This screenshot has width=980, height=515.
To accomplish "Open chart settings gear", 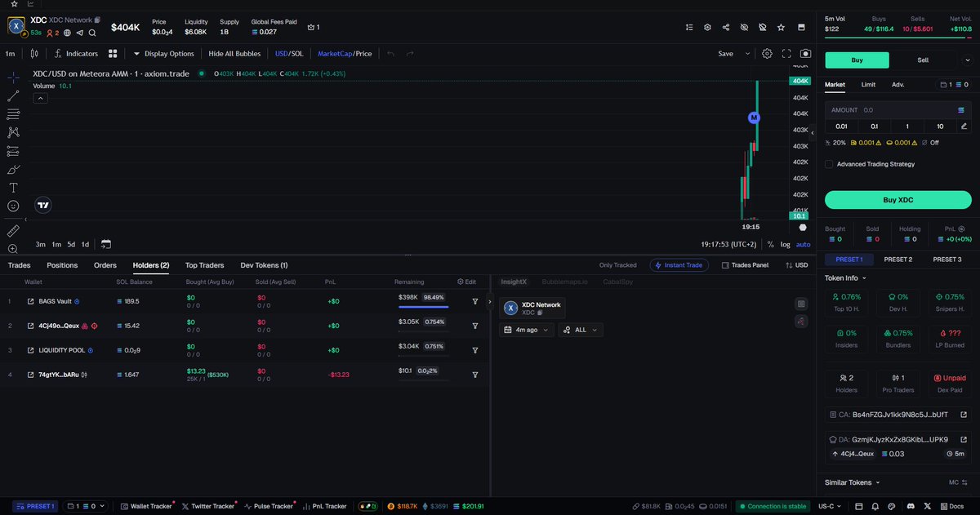I will click(767, 54).
